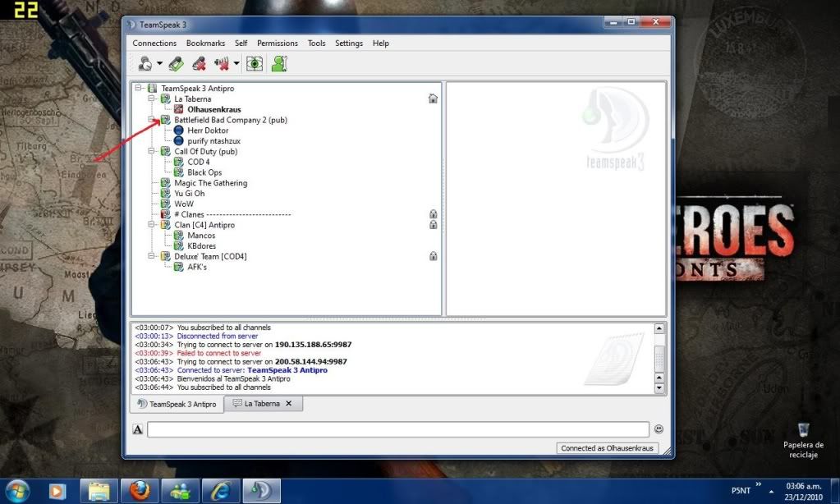Screen dimensions: 840x504
Task: Toggle the mute speakers toolbar icon
Action: 221,64
